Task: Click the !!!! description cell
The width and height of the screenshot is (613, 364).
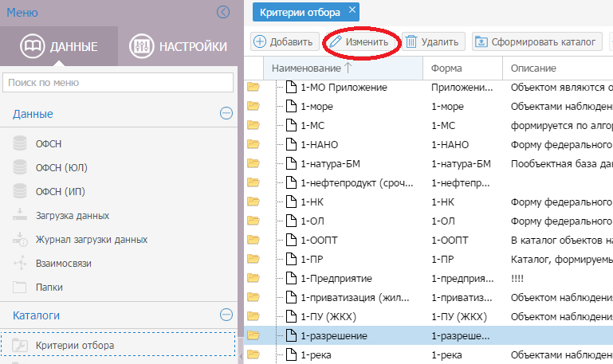Action: [558, 279]
